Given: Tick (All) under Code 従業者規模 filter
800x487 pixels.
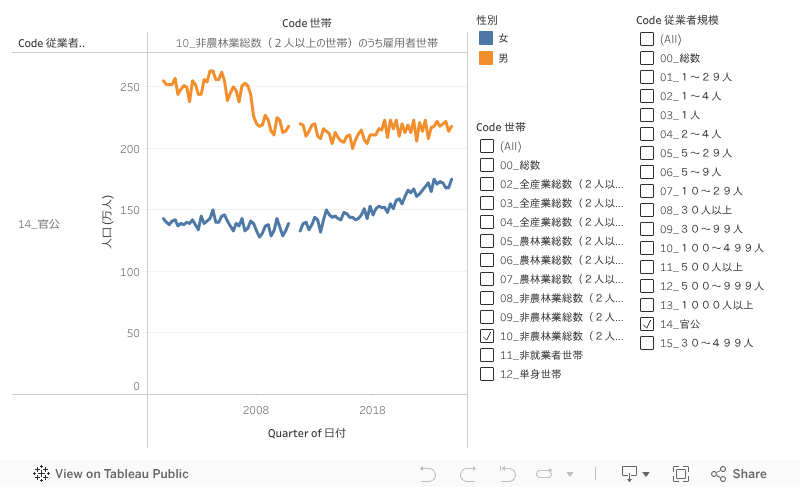Looking at the screenshot, I should (x=647, y=39).
